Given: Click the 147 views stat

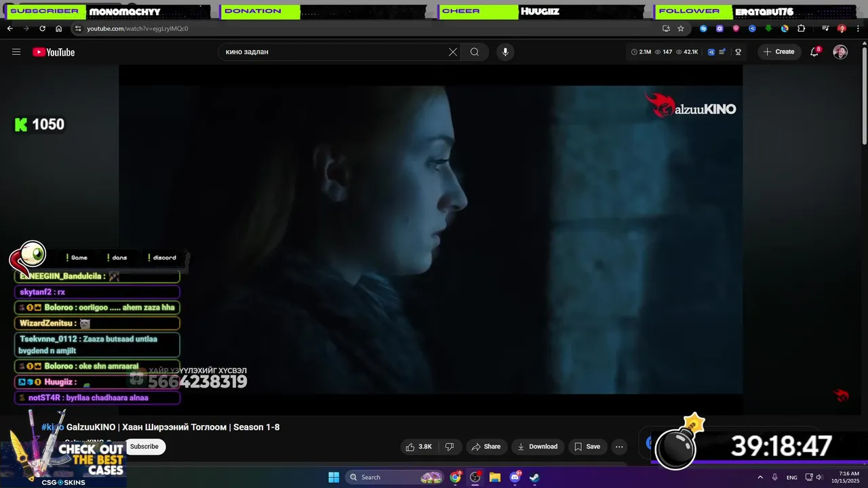Looking at the screenshot, I should coord(663,52).
